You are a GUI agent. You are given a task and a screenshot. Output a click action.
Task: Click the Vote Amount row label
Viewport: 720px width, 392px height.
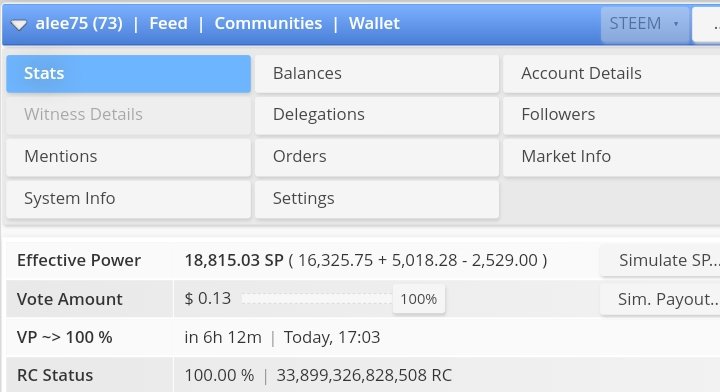[x=70, y=299]
